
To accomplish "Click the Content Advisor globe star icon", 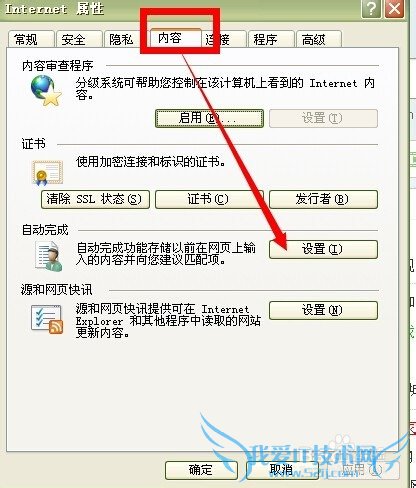I will point(46,90).
